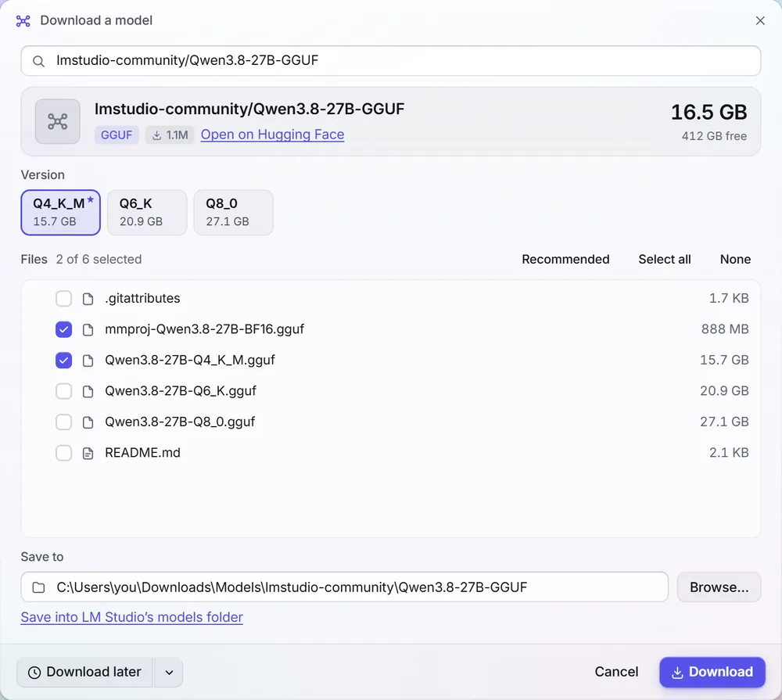Click the 1.7 KB size value
The image size is (782, 700).
click(729, 298)
